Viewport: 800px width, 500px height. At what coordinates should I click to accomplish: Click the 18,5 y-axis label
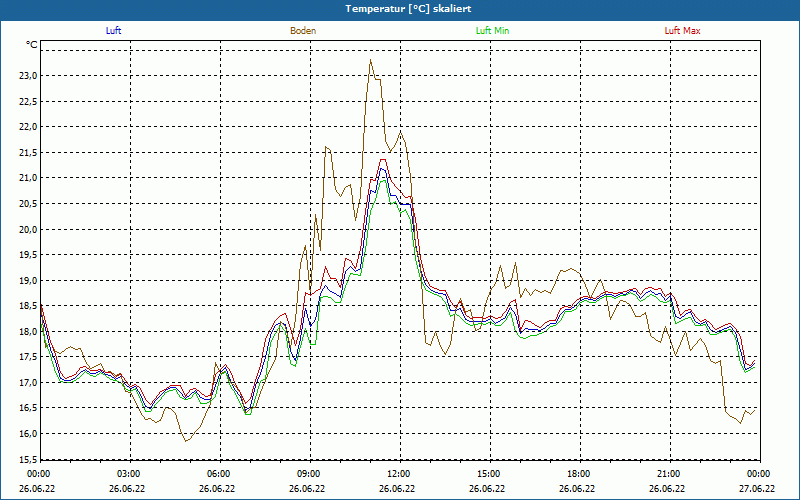29,306
